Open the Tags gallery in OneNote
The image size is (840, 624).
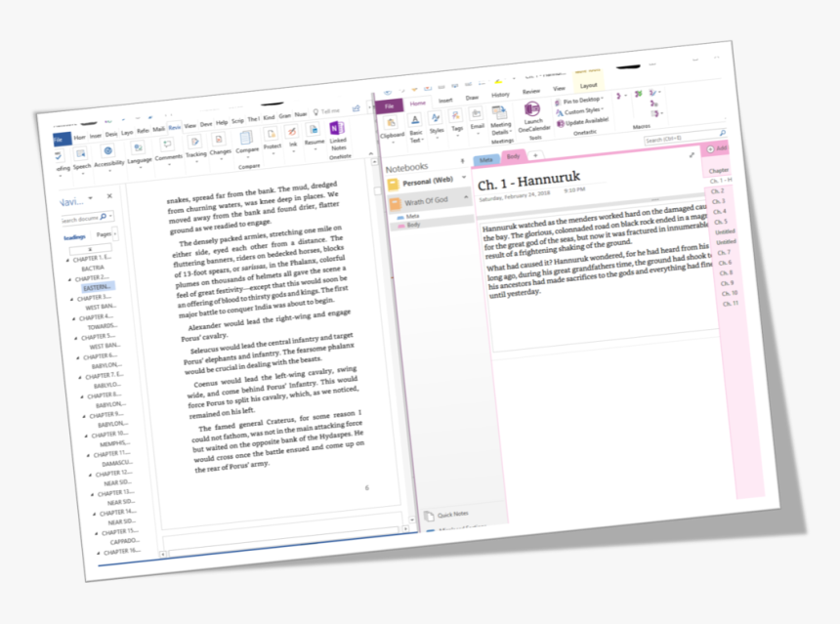tap(455, 114)
